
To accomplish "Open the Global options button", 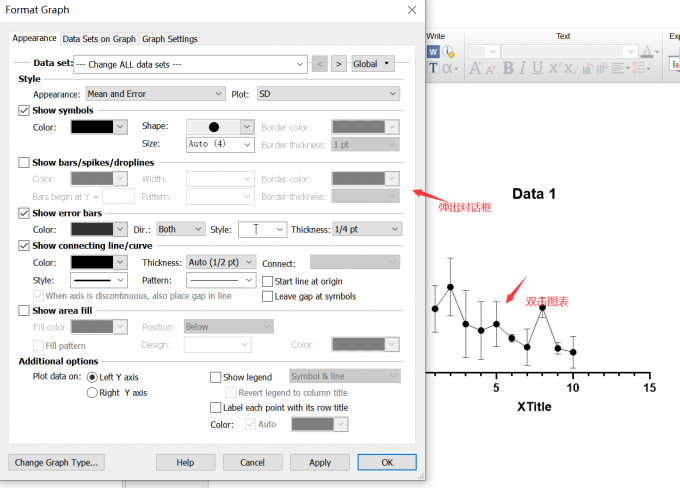I will (x=372, y=64).
